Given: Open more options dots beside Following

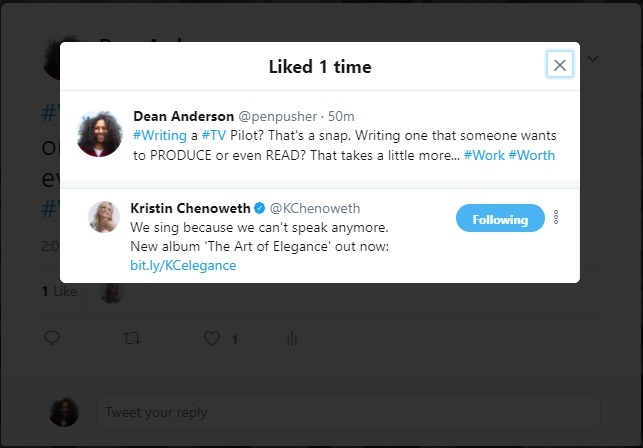Looking at the screenshot, I should (x=556, y=217).
